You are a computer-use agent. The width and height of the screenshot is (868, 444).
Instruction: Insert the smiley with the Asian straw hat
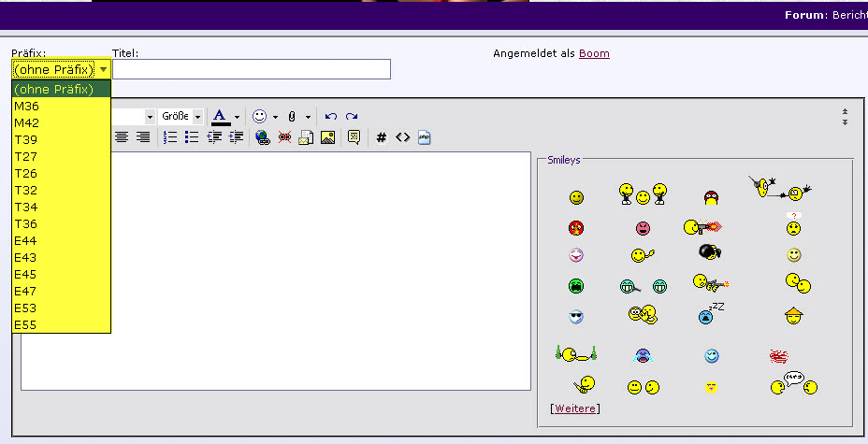794,316
